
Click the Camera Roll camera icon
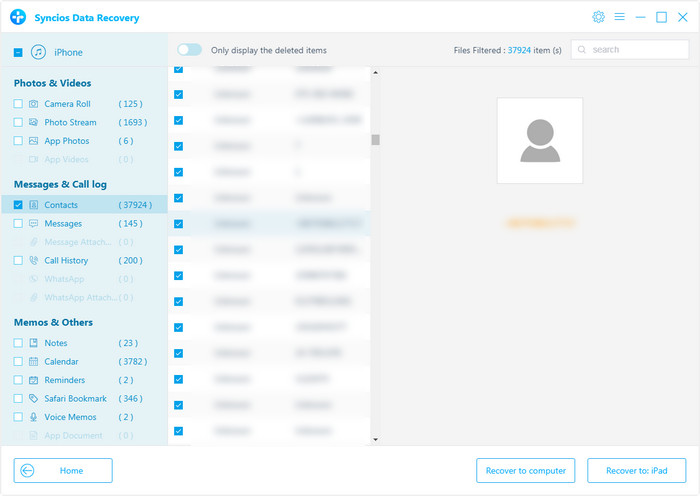click(33, 104)
